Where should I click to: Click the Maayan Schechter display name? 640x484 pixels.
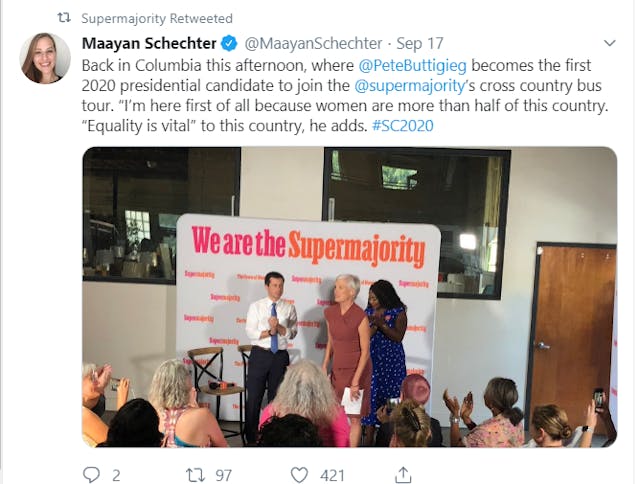tap(149, 43)
